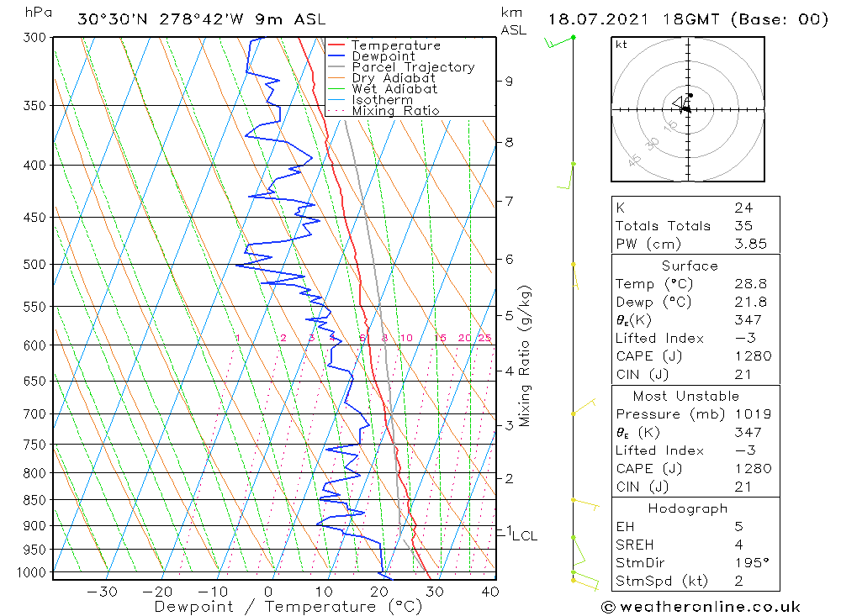The width and height of the screenshot is (841, 616).
Task: Click the yellow wind barb at 700 hPa
Action: (x=584, y=407)
